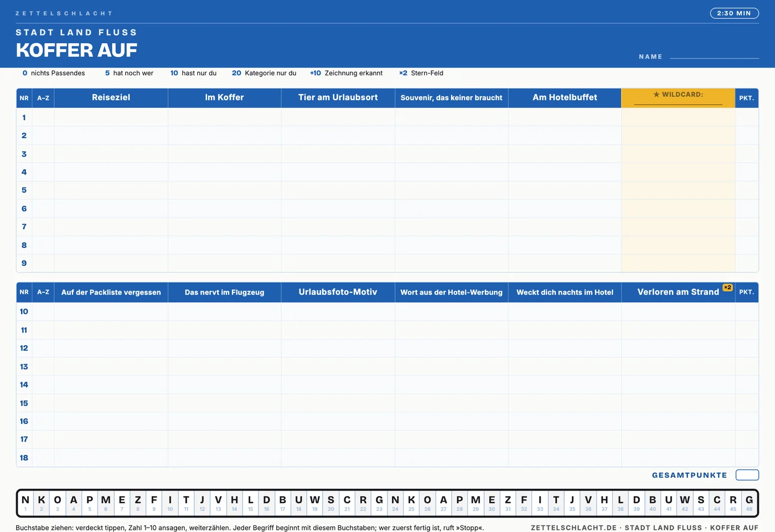The height and width of the screenshot is (532, 775).
Task: Tap letter D numbered 39 in strip
Action: point(637,503)
